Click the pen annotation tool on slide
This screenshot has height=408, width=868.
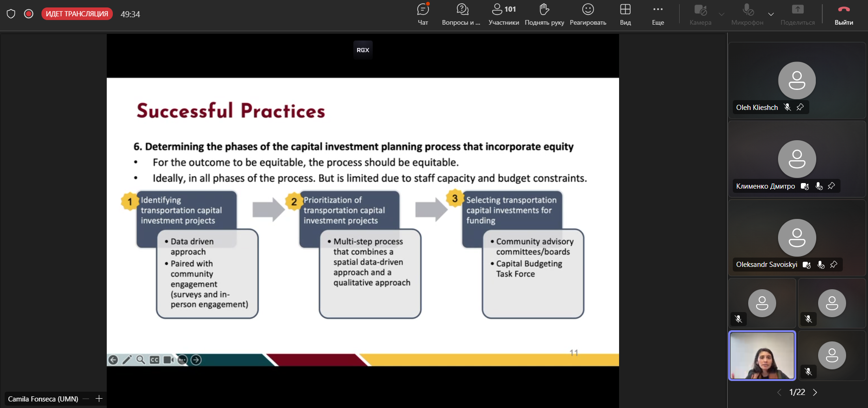tap(127, 360)
